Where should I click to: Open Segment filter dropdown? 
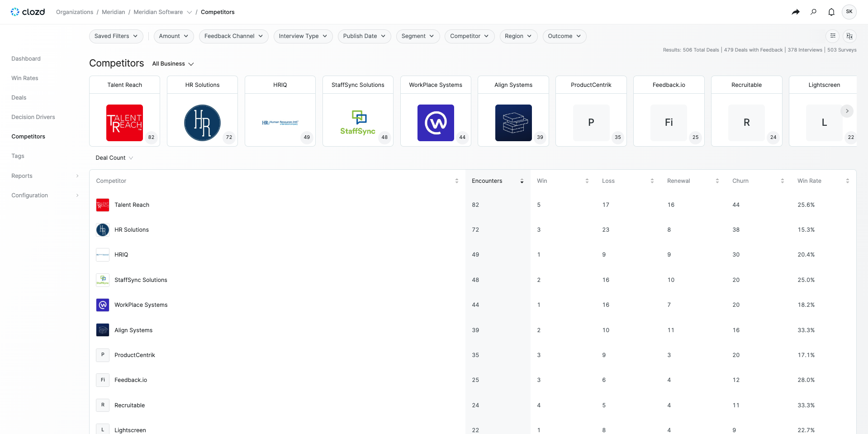[418, 36]
